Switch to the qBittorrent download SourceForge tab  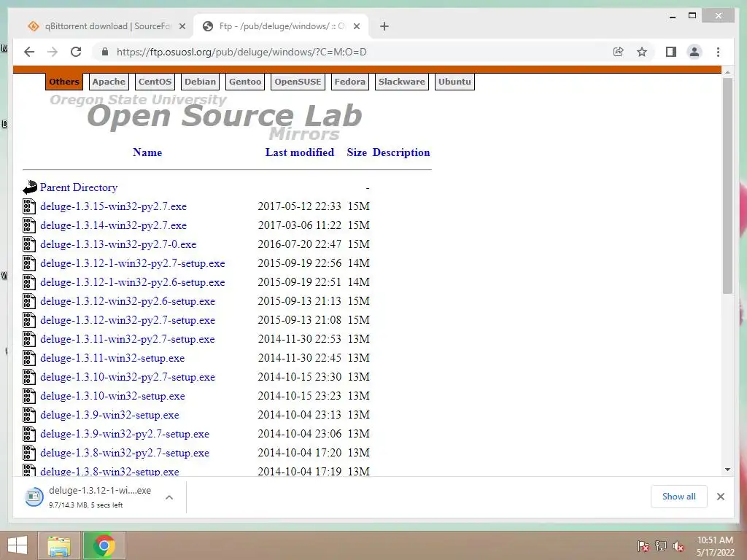(107, 26)
